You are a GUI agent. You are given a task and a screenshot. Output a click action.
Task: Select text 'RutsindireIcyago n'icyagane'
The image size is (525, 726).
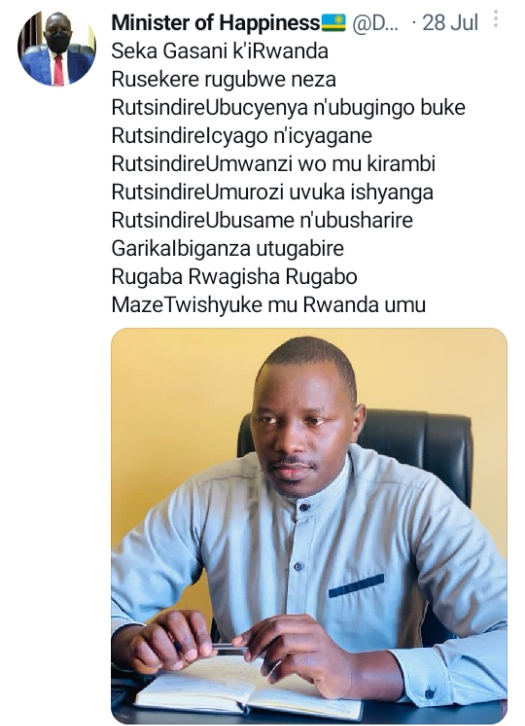point(242,136)
